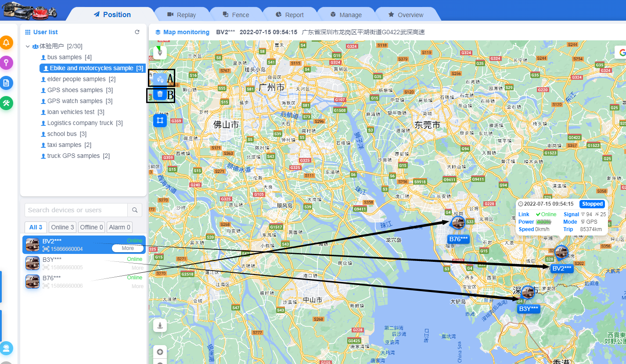Select Ebike and motorcycles sample user
This screenshot has width=626, height=364.
pyautogui.click(x=92, y=68)
